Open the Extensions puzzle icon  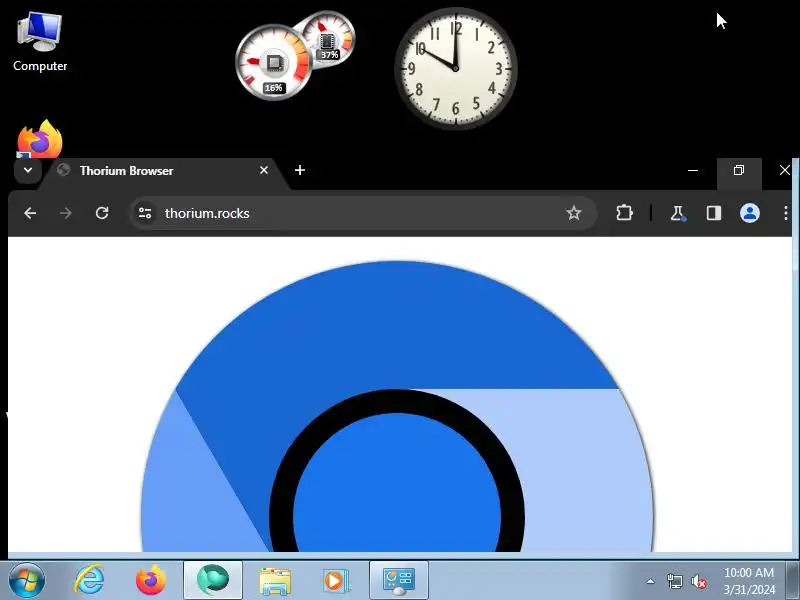624,213
